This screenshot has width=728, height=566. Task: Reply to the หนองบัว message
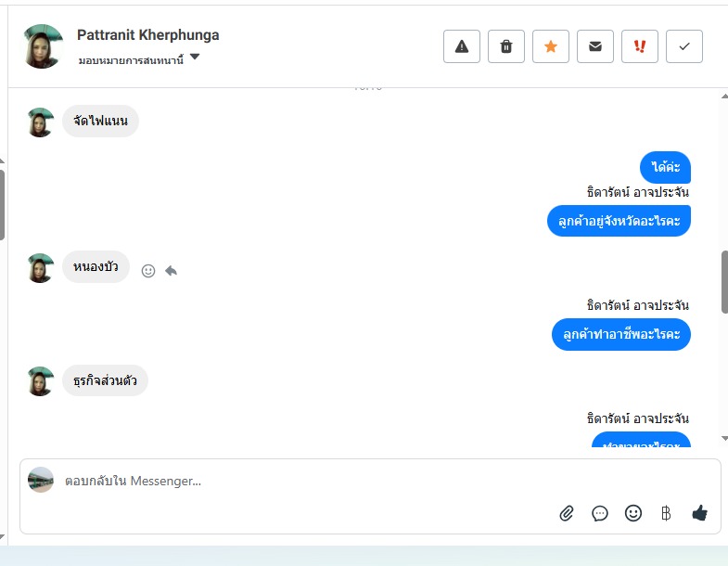click(x=171, y=270)
